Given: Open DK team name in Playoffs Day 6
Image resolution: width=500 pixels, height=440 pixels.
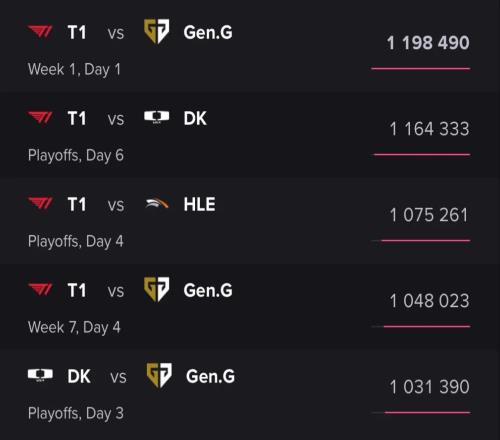Looking at the screenshot, I should click(195, 118).
